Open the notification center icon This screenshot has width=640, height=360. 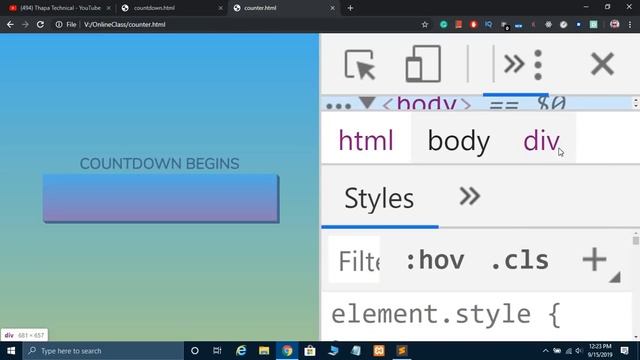coord(624,351)
